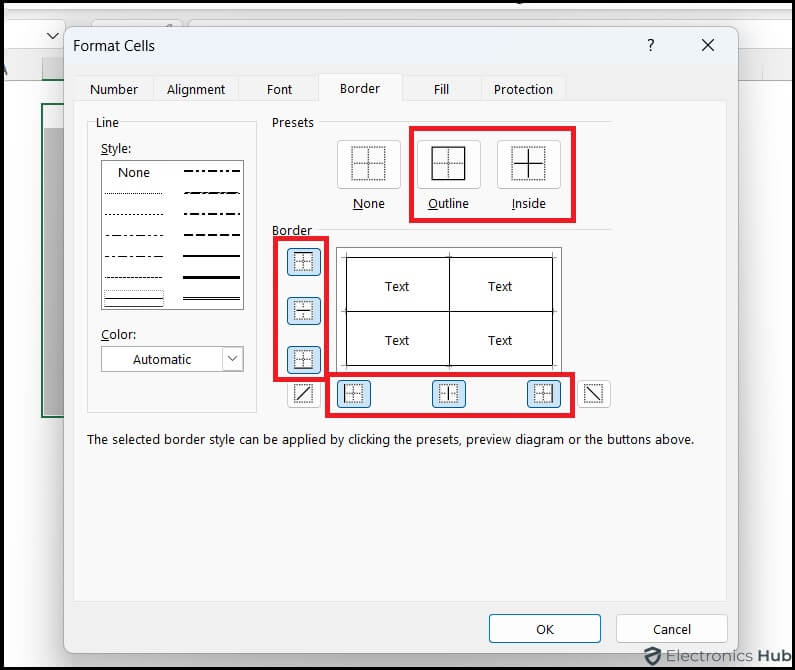Screen dimensions: 795x670
Task: Open the Color dropdown arrow
Action: coord(233,359)
